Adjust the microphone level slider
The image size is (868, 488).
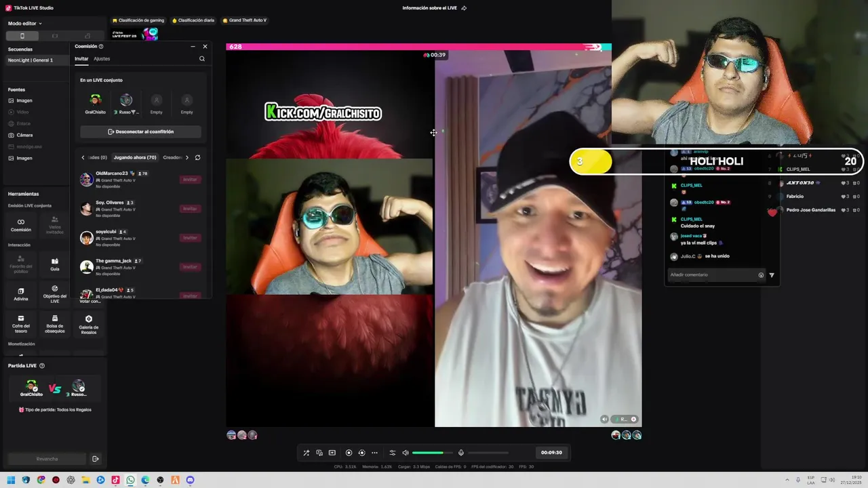pos(488,453)
